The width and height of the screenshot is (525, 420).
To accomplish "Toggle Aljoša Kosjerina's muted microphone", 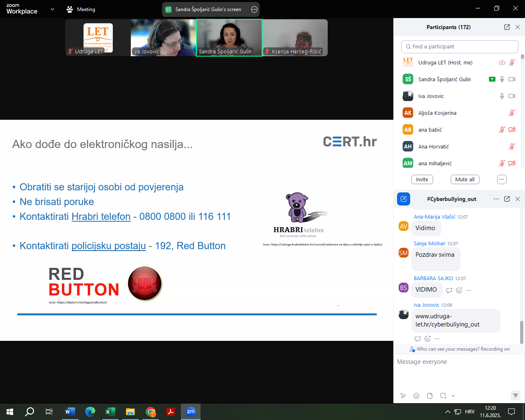I will coord(512,113).
